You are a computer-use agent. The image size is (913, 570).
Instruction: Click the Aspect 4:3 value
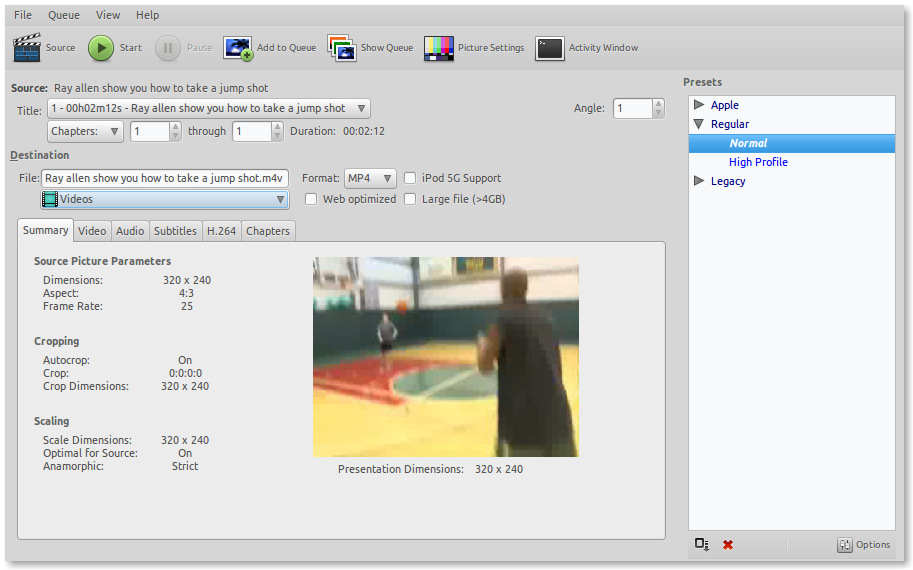186,293
